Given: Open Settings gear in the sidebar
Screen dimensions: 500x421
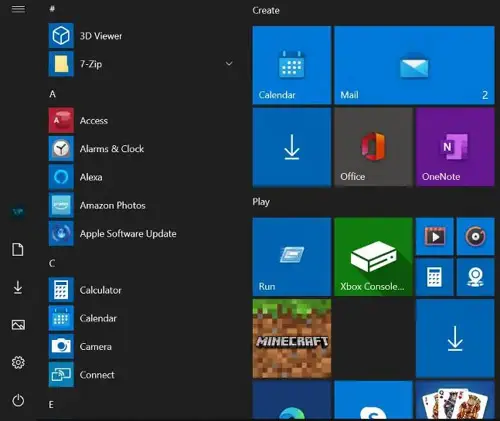Looking at the screenshot, I should (x=18, y=362).
